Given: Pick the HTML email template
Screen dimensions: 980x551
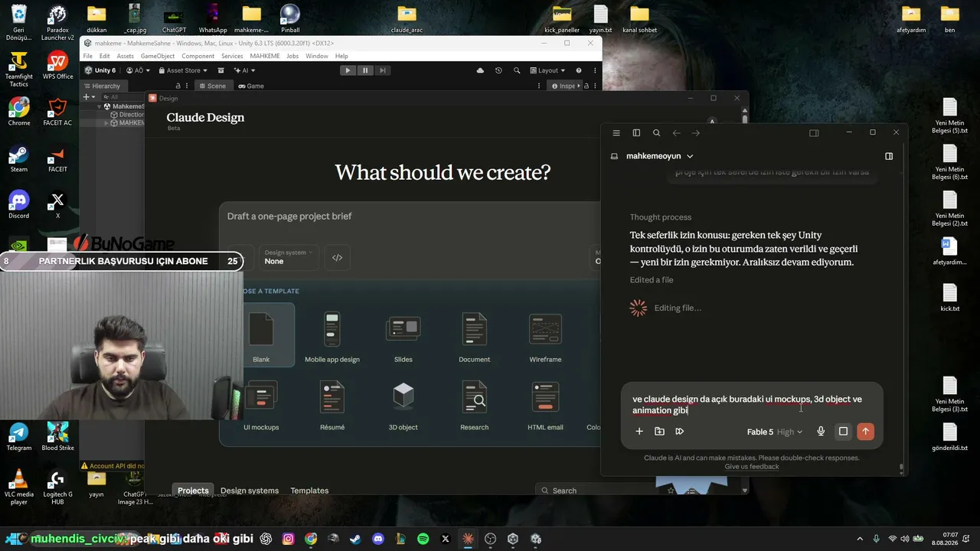Looking at the screenshot, I should click(545, 406).
